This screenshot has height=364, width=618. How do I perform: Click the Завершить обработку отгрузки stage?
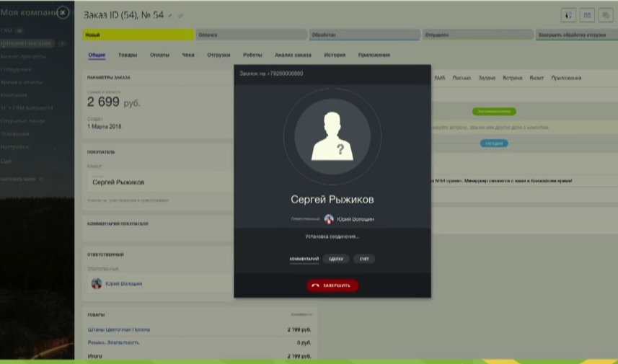(577, 35)
